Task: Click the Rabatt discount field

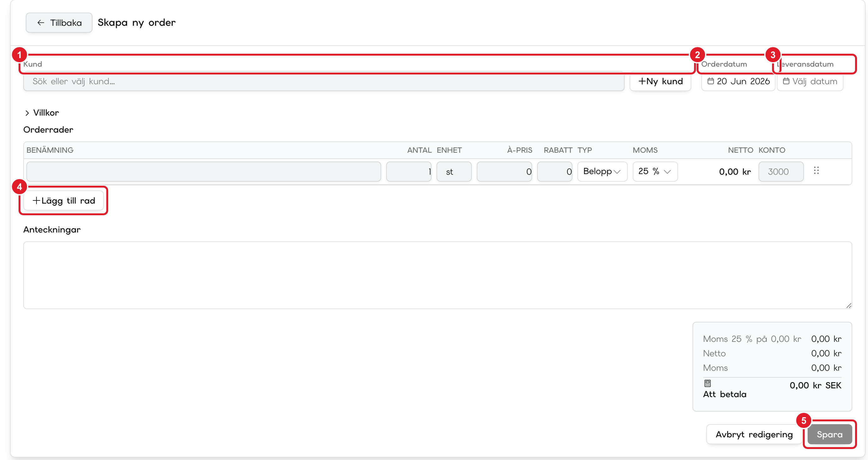Action: coord(554,172)
